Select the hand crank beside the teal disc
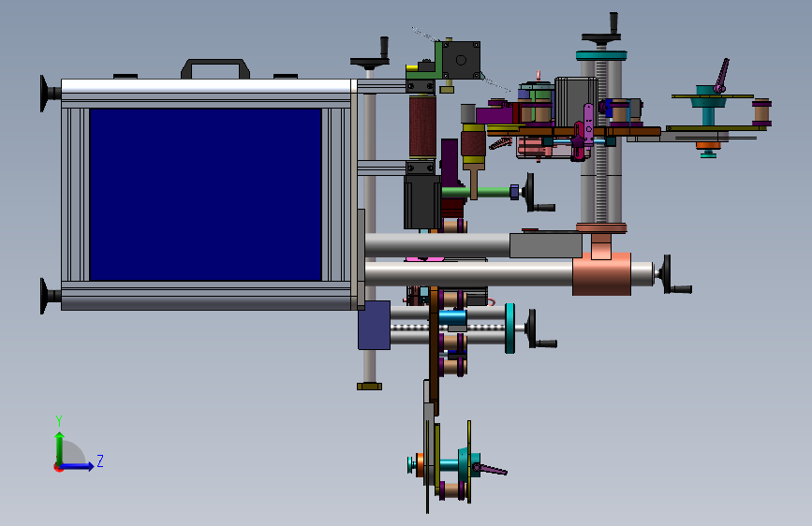The width and height of the screenshot is (812, 526). pos(539,329)
